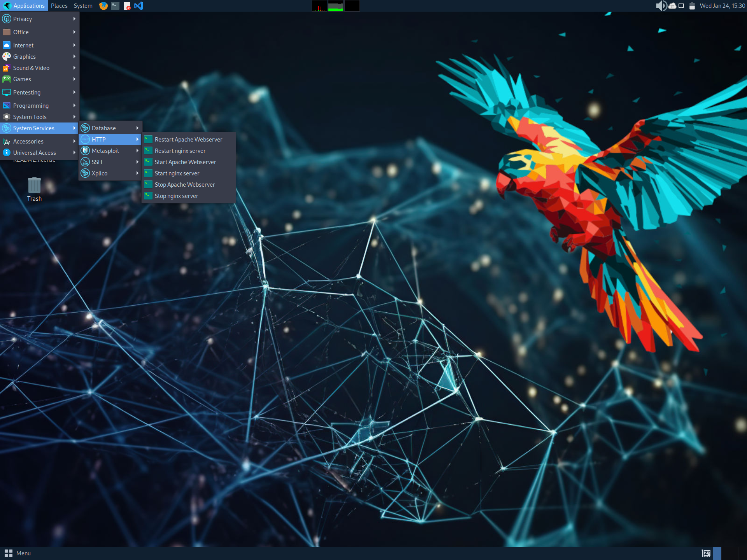This screenshot has width=747, height=560.
Task: Click the Applications menu button
Action: [24, 6]
